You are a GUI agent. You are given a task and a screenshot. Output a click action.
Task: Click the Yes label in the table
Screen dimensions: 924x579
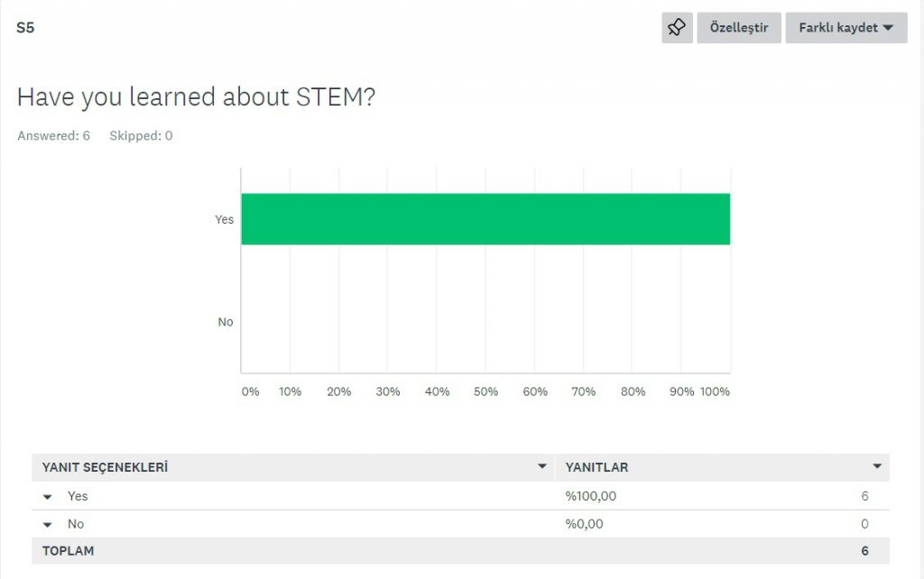tap(76, 497)
